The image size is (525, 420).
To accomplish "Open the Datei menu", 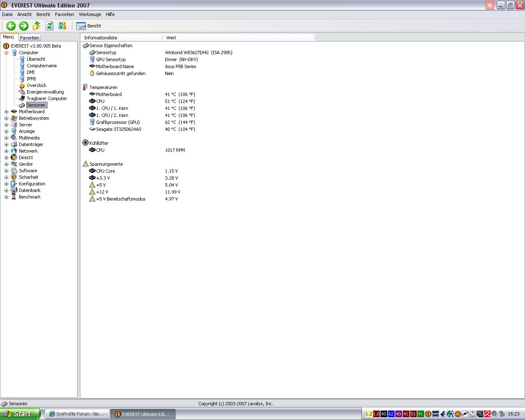I will pos(7,14).
